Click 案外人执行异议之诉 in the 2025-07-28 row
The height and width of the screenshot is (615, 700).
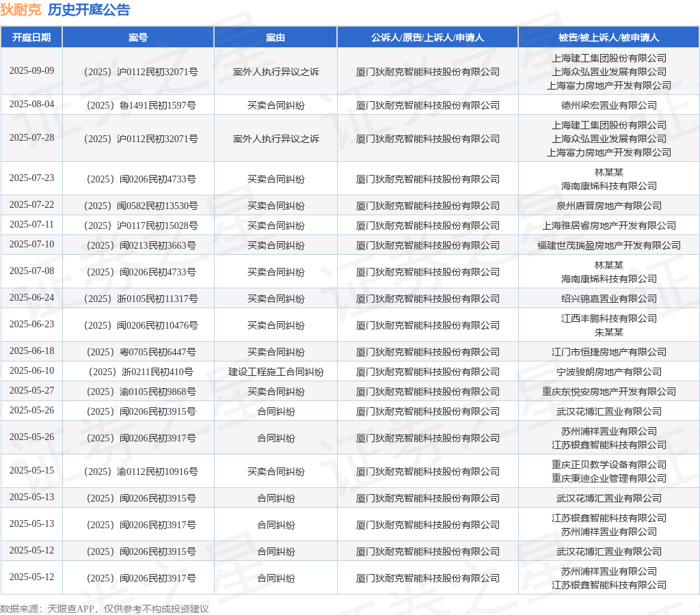[x=276, y=139]
